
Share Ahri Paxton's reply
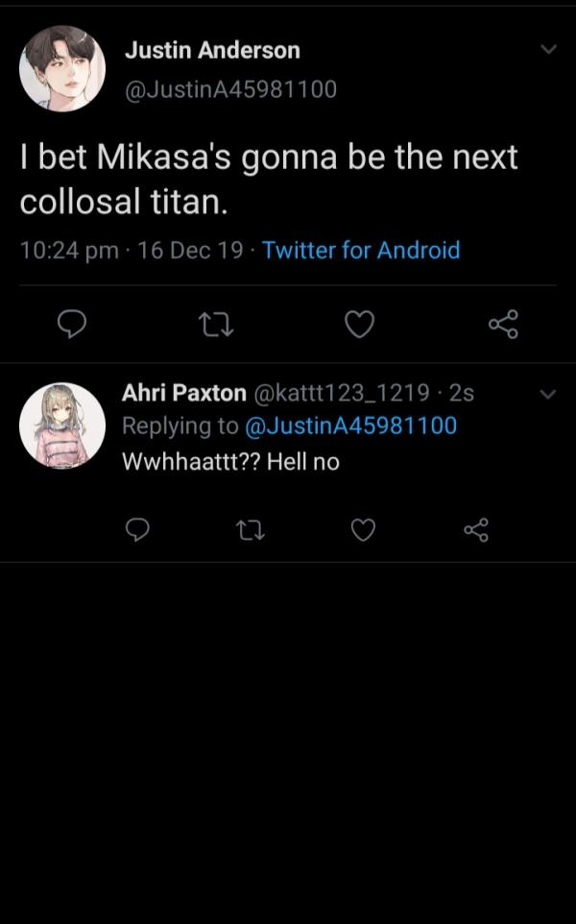[x=476, y=529]
